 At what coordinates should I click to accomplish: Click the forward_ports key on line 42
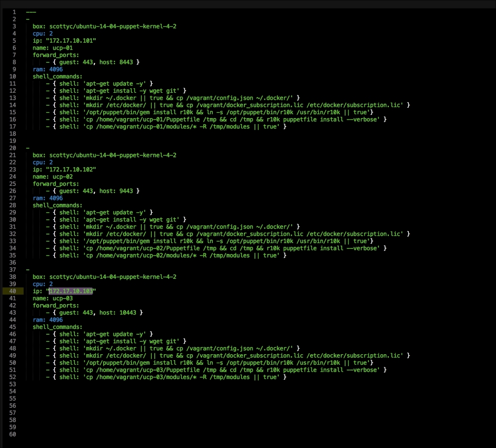56,306
